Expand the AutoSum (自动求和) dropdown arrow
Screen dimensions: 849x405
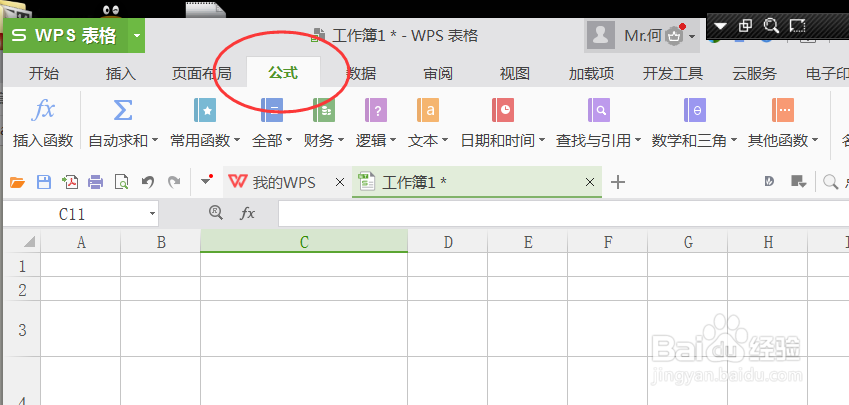[155, 141]
